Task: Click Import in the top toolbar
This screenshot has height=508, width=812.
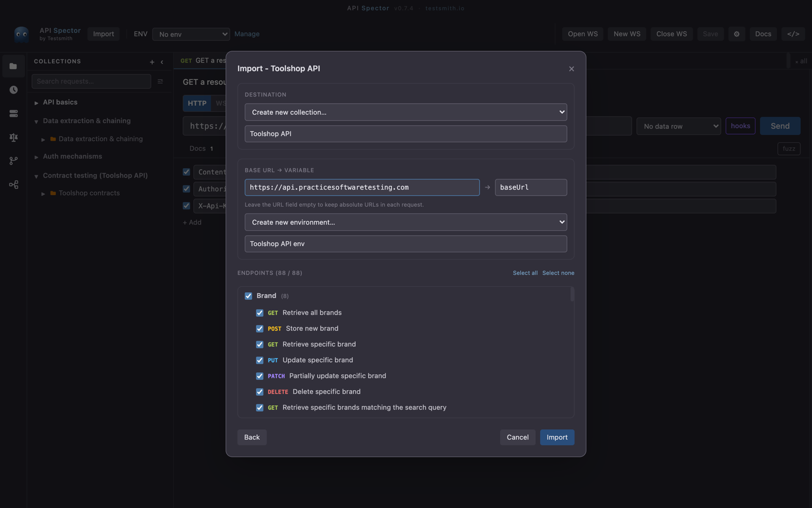Action: coord(104,34)
